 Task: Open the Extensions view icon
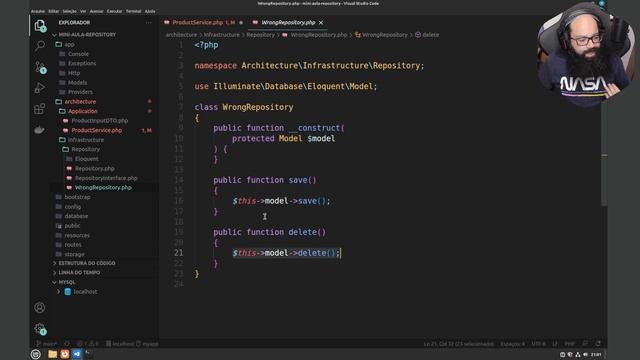[x=40, y=109]
